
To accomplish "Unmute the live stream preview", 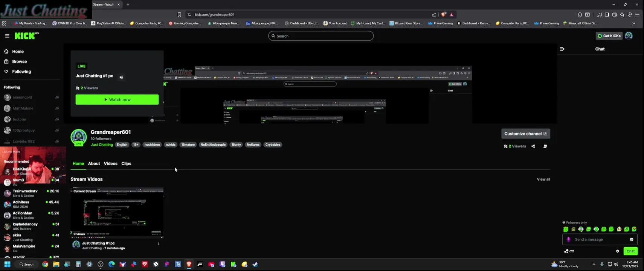I will pyautogui.click(x=121, y=77).
